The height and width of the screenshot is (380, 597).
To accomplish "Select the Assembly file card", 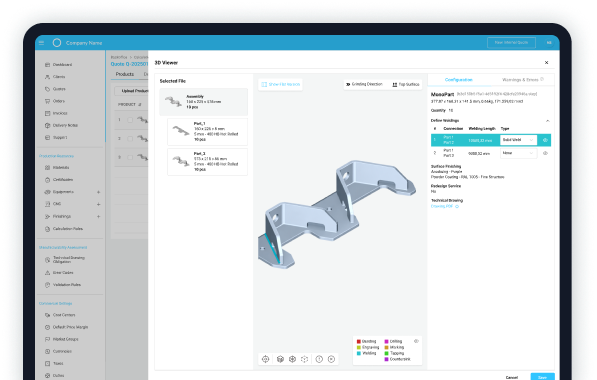I will 203,102.
